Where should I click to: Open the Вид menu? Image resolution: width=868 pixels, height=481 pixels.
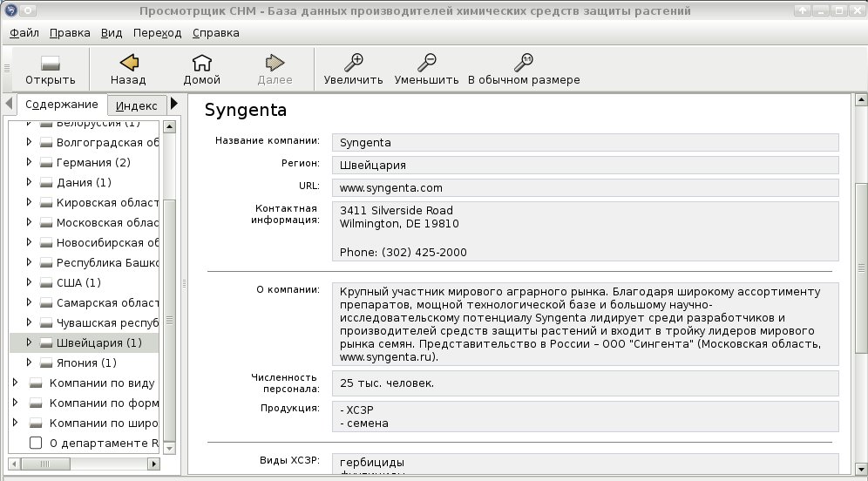[112, 33]
